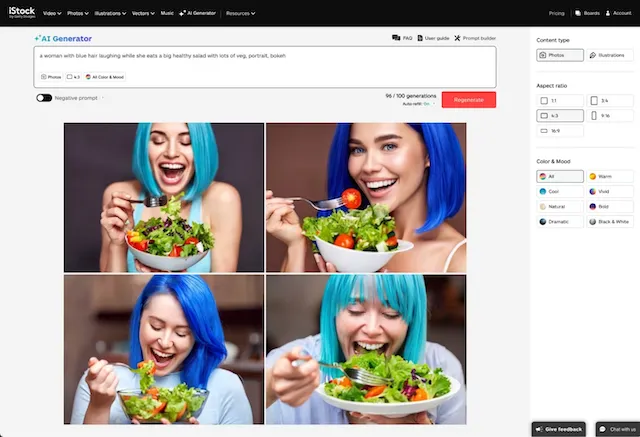Toggle the Negative prompt switch
Image resolution: width=640 pixels, height=437 pixels.
[44, 98]
